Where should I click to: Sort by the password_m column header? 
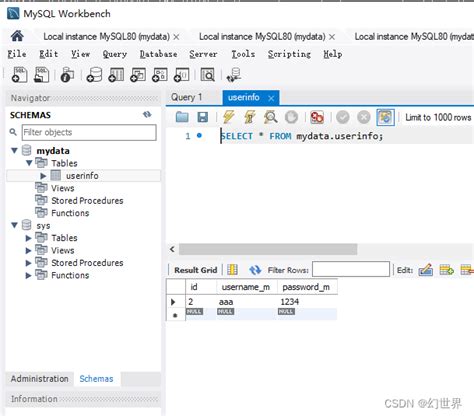(306, 287)
